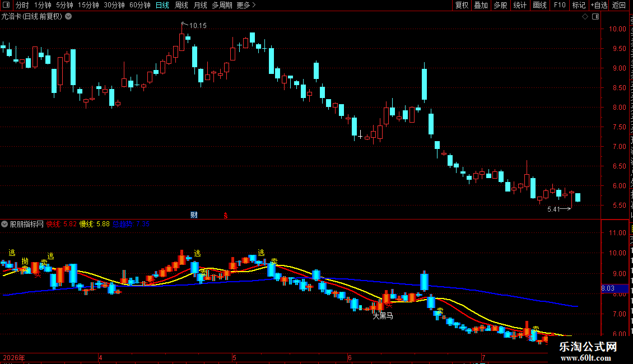
Task: Open dropdown next to 尤洛卡 title
Action: [69, 17]
